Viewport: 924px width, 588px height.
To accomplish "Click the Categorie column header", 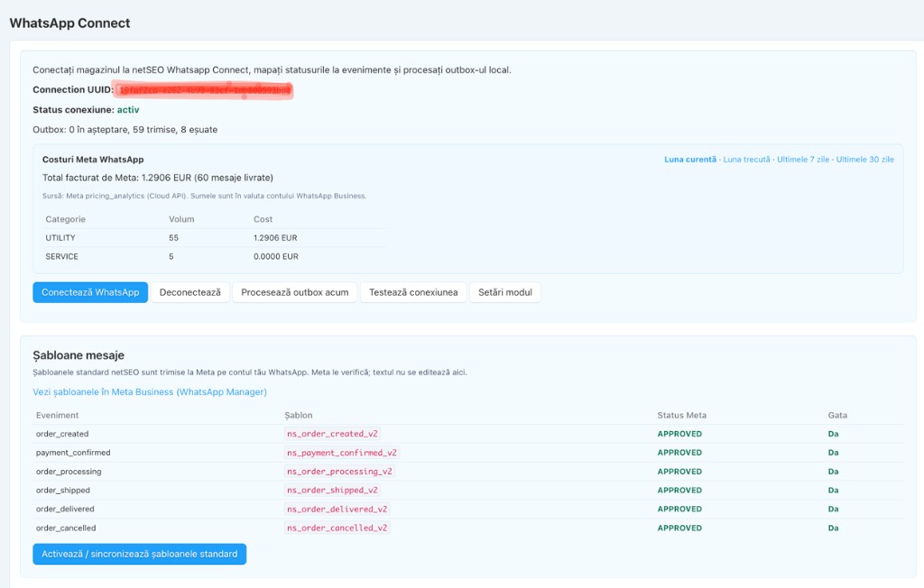I will tap(65, 219).
